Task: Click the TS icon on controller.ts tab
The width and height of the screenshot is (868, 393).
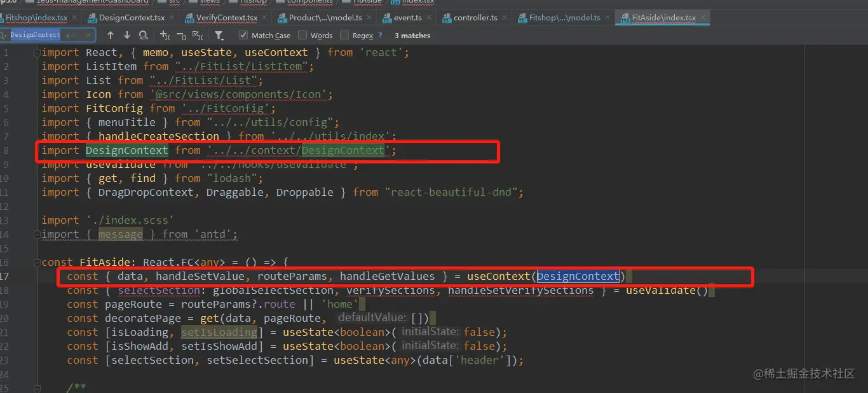Action: point(446,18)
